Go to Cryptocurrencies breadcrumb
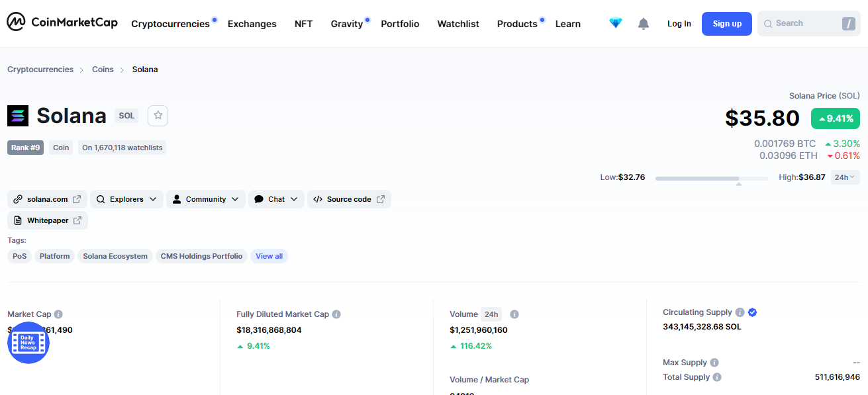 click(40, 69)
